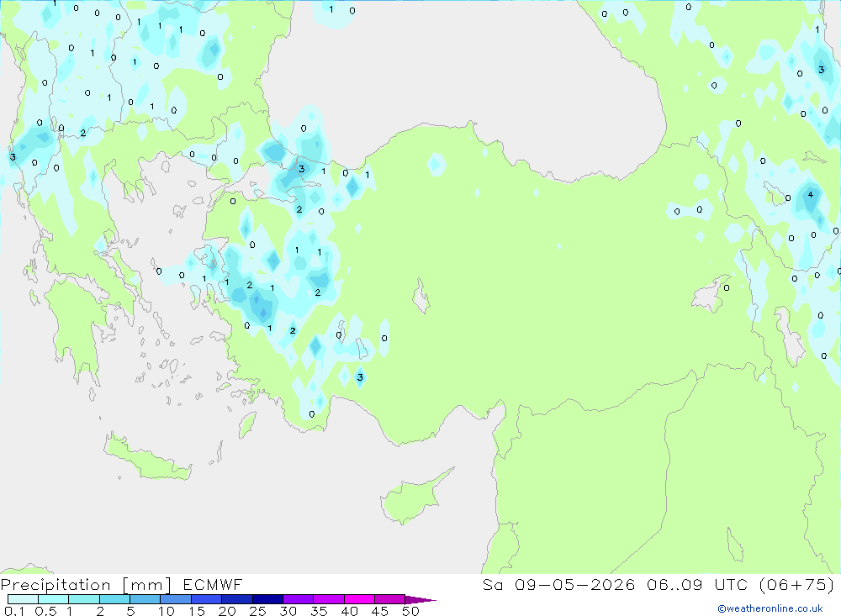Viewport: 841px width, 616px height.
Task: Click the 45–50 mm legend swatch
Action: point(390,599)
